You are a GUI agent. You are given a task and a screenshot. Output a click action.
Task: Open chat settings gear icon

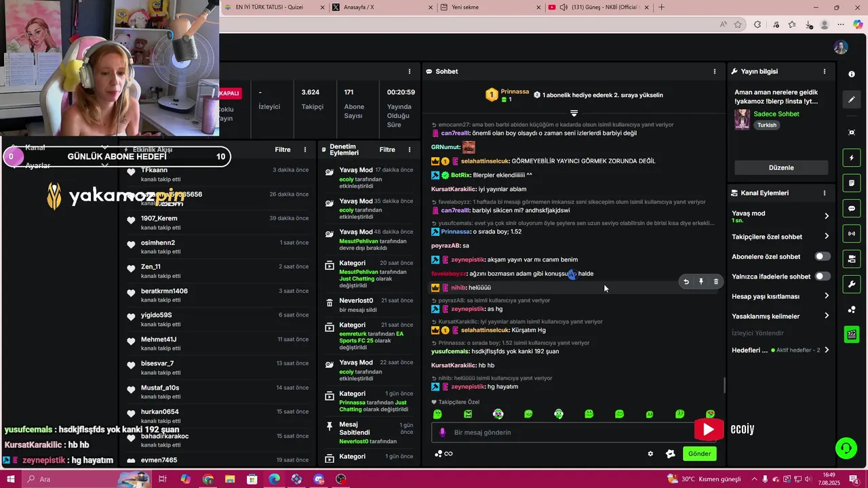(x=650, y=454)
